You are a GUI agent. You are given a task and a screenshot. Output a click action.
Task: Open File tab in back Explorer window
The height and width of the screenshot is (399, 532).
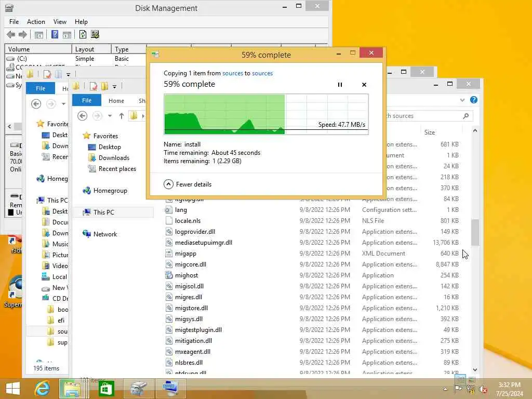[41, 88]
